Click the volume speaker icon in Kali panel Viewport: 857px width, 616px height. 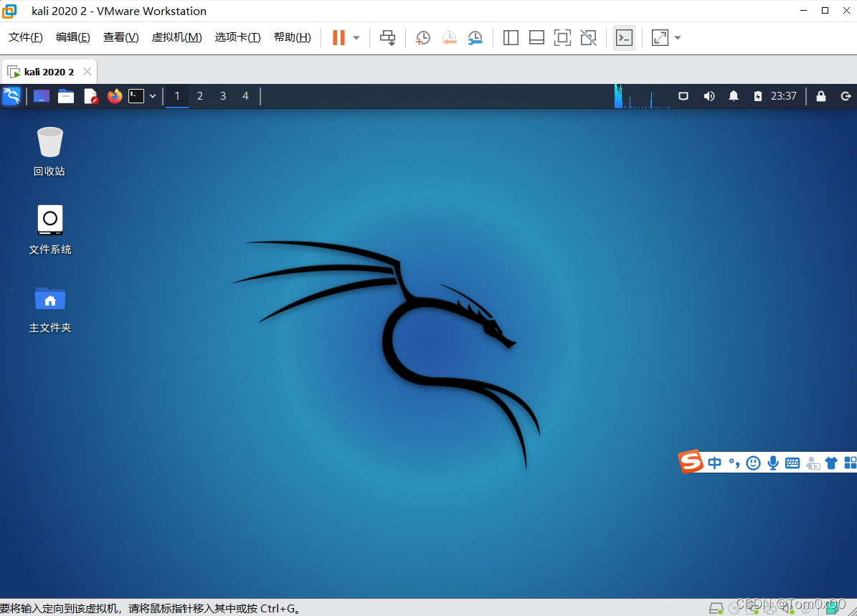[x=709, y=96]
